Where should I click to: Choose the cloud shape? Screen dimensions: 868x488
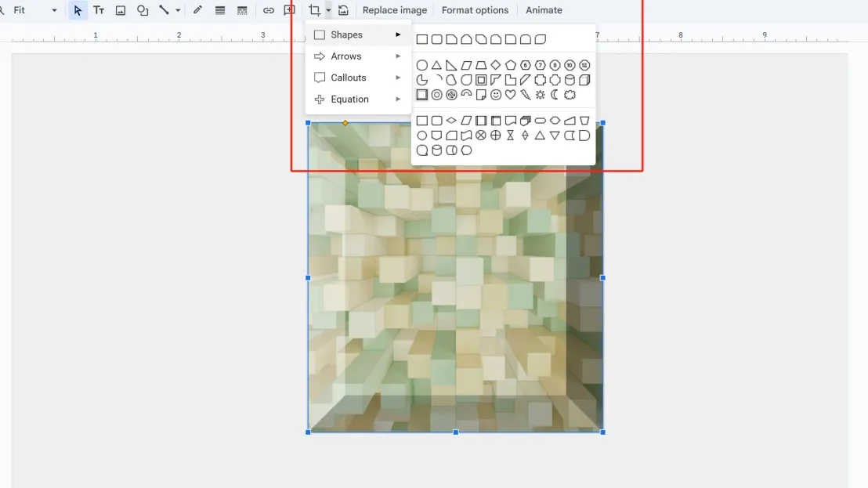(x=570, y=95)
